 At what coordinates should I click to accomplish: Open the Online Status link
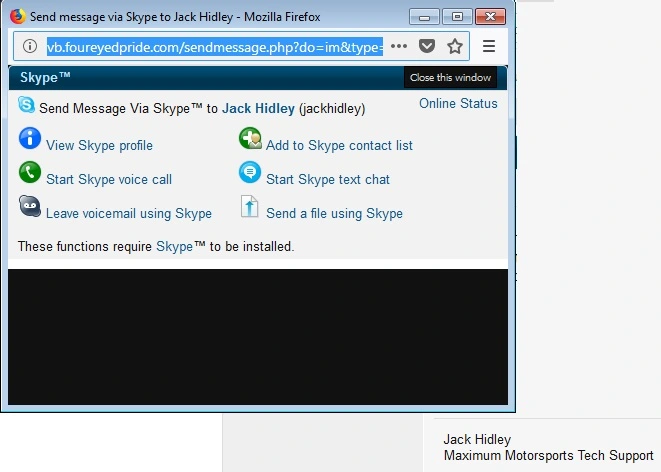pos(458,103)
